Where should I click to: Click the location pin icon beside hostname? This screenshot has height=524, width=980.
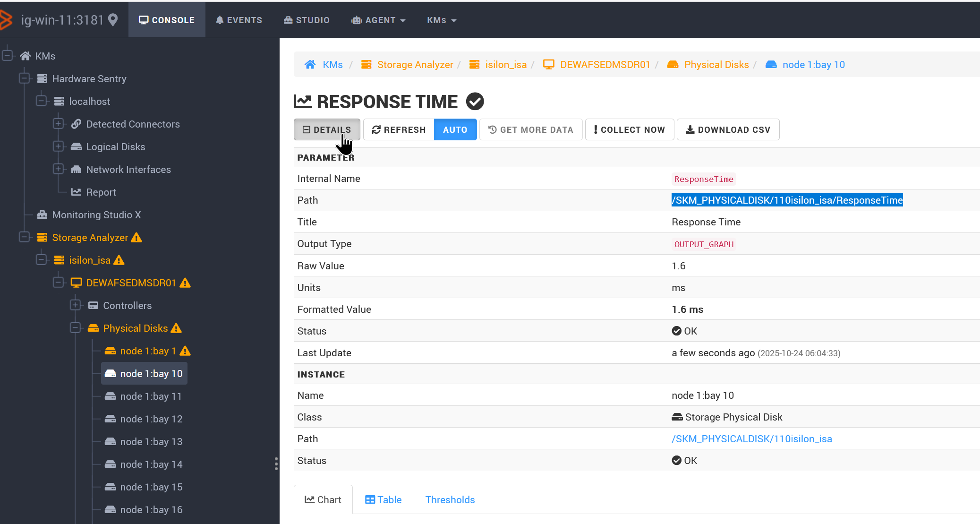(x=113, y=20)
